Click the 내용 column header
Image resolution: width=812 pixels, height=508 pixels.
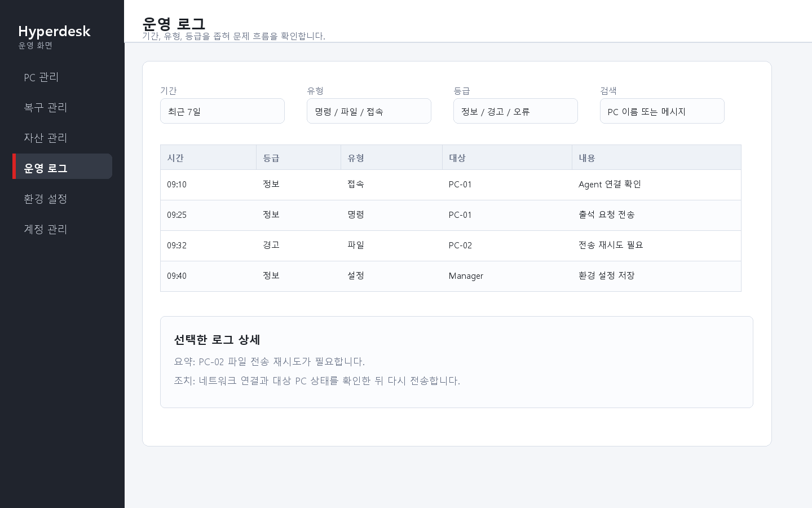pos(656,157)
